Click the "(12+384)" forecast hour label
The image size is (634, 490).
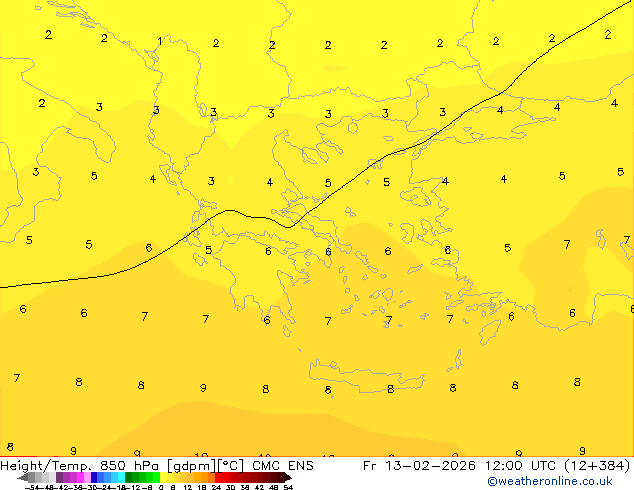597,466
